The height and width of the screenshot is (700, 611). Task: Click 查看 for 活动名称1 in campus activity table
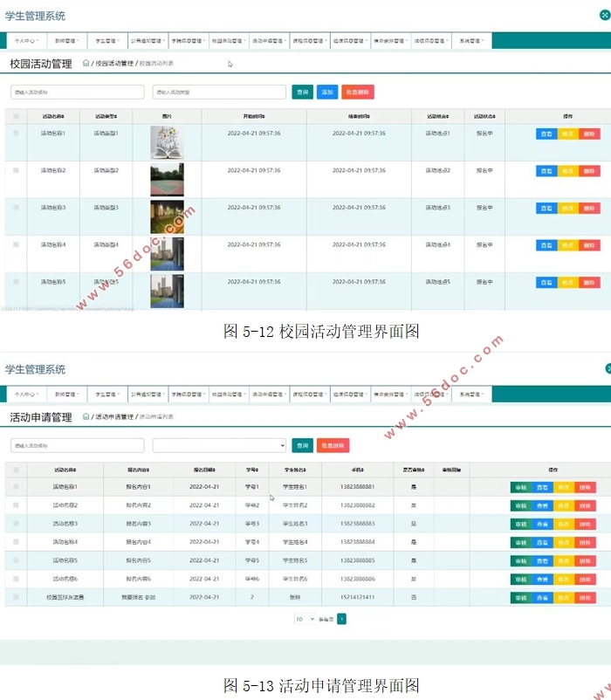pos(546,134)
